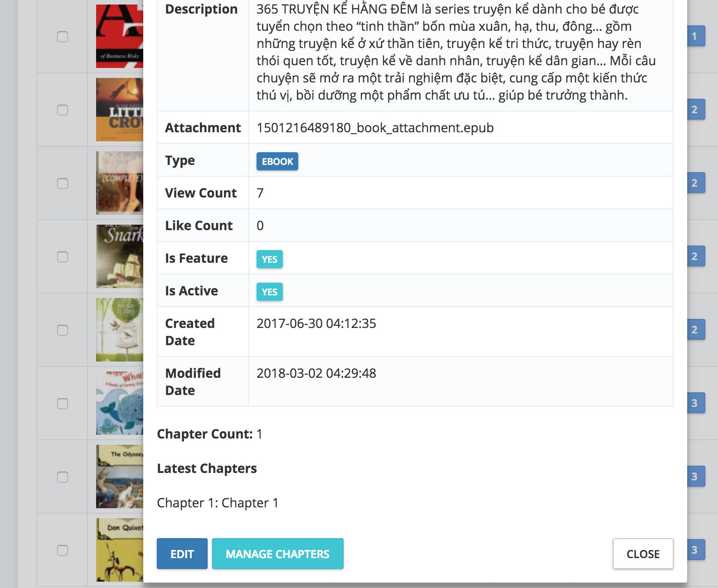
Task: Open the Snark book cover thumbnail
Action: [x=120, y=256]
